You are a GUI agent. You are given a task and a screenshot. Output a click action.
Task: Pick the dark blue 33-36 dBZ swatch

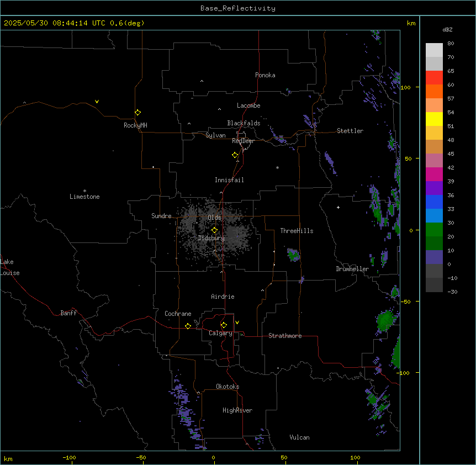434,202
